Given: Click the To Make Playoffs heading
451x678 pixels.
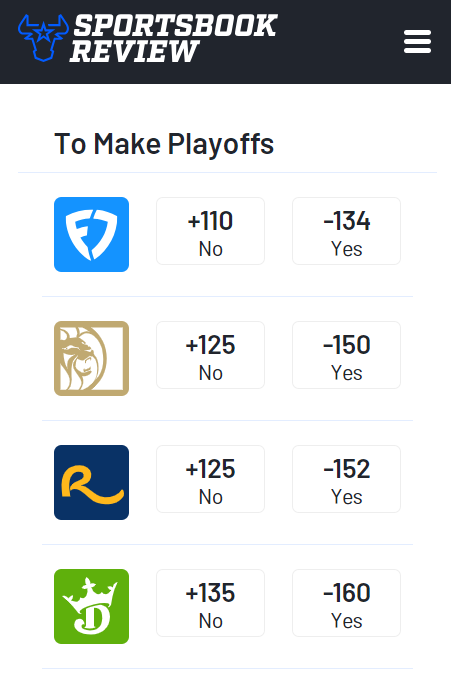Looking at the screenshot, I should coord(164,144).
